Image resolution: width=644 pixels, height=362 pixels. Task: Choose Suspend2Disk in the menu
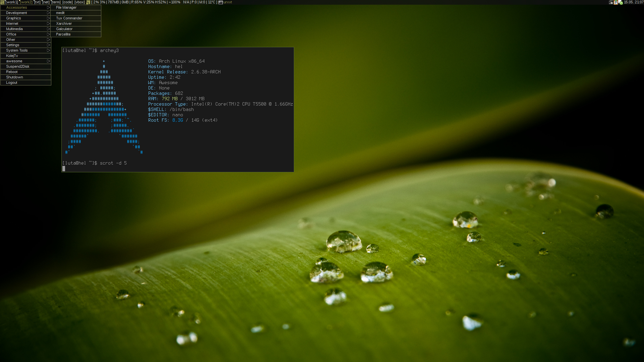click(x=26, y=66)
